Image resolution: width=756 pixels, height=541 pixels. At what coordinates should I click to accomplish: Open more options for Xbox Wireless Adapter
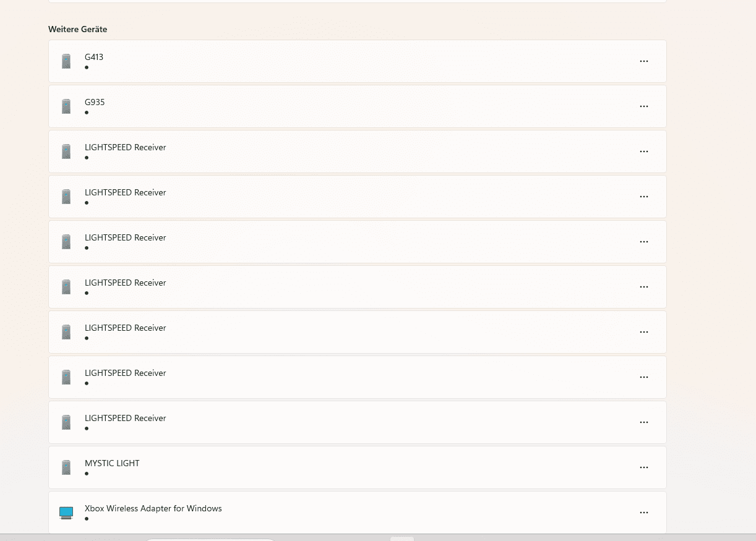pyautogui.click(x=644, y=513)
